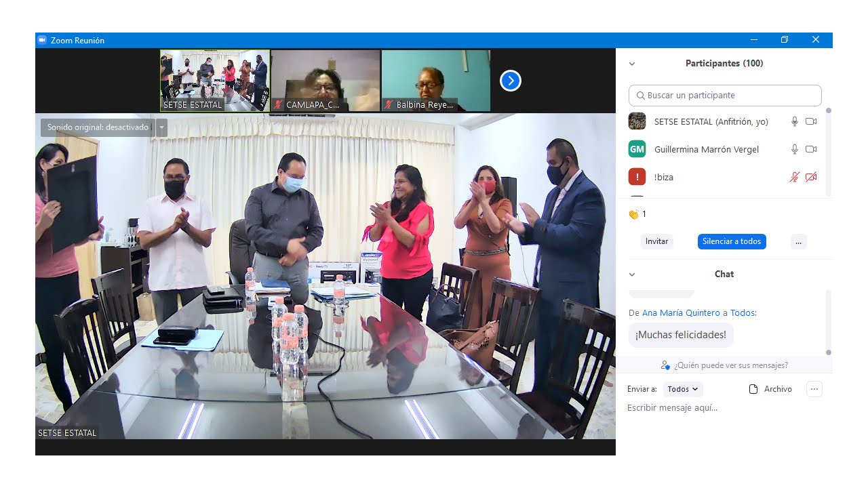Click the clapping hands reaction icon
Viewport: 868px width, 488px height.
point(633,214)
